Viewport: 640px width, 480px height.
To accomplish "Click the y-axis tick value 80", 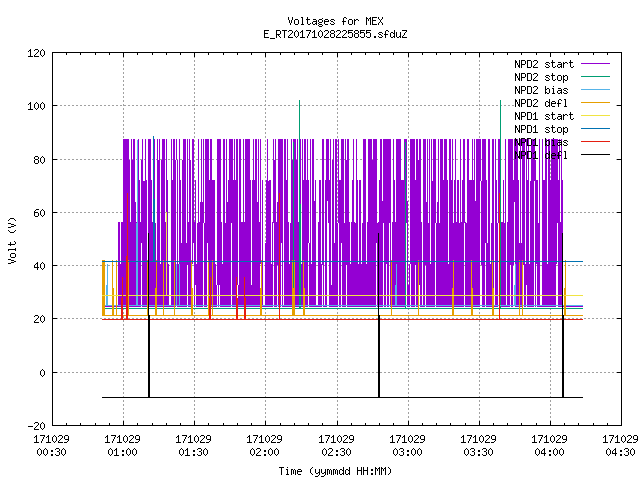I will coord(39,160).
